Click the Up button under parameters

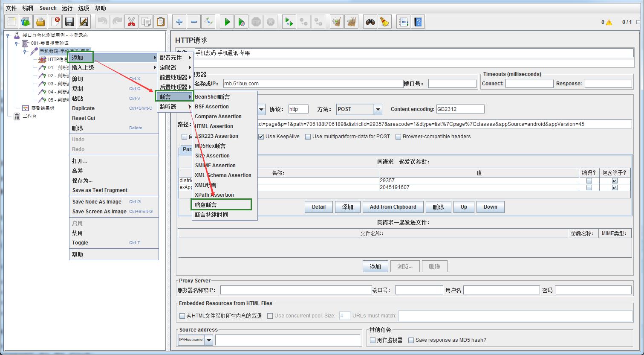pyautogui.click(x=464, y=207)
